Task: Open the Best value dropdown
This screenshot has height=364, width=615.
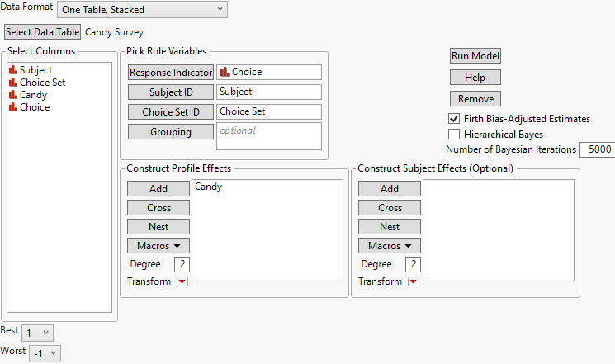Action: click(x=37, y=333)
